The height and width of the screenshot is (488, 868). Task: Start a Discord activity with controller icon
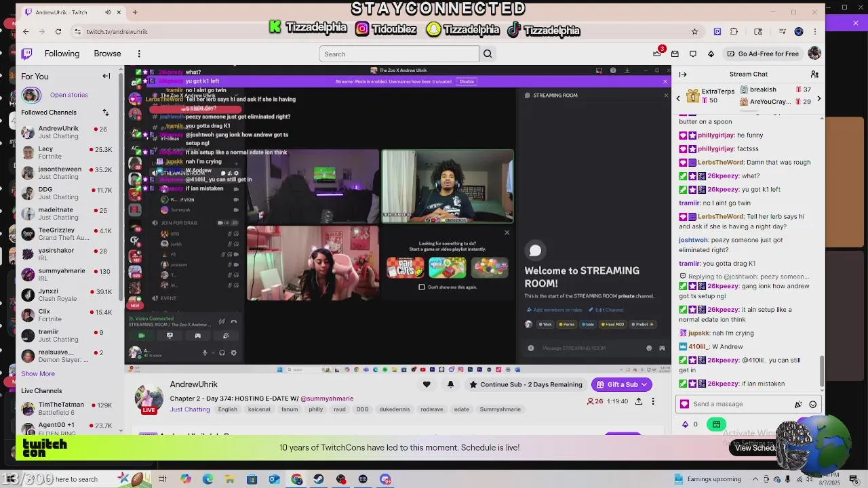[x=198, y=335]
